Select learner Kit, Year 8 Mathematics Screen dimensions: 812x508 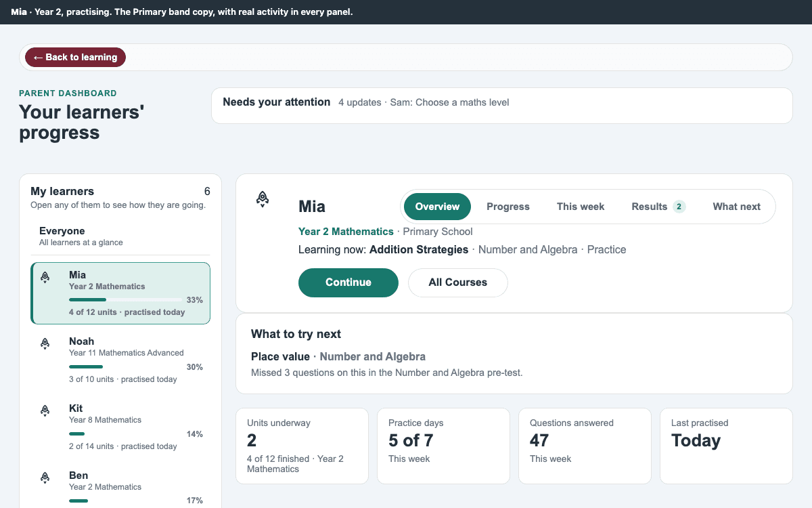pyautogui.click(x=120, y=427)
